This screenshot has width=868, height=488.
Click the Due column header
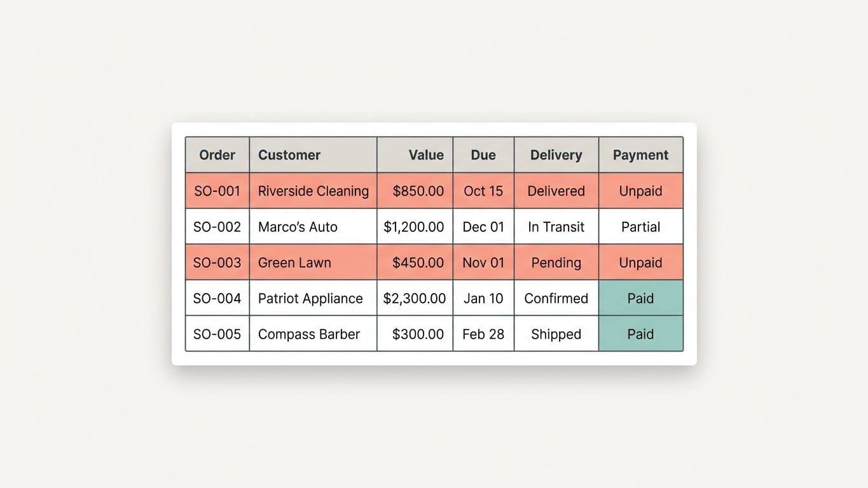pyautogui.click(x=483, y=154)
